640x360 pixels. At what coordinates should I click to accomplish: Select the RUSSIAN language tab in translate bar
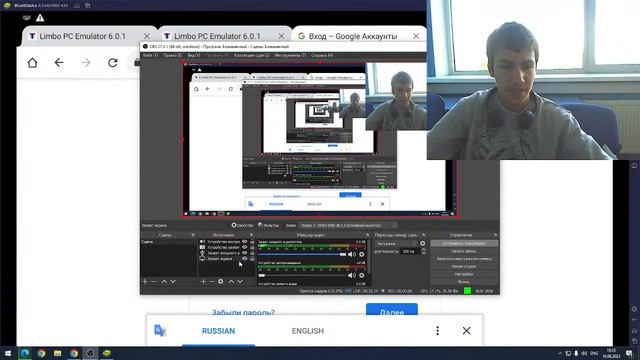218,331
